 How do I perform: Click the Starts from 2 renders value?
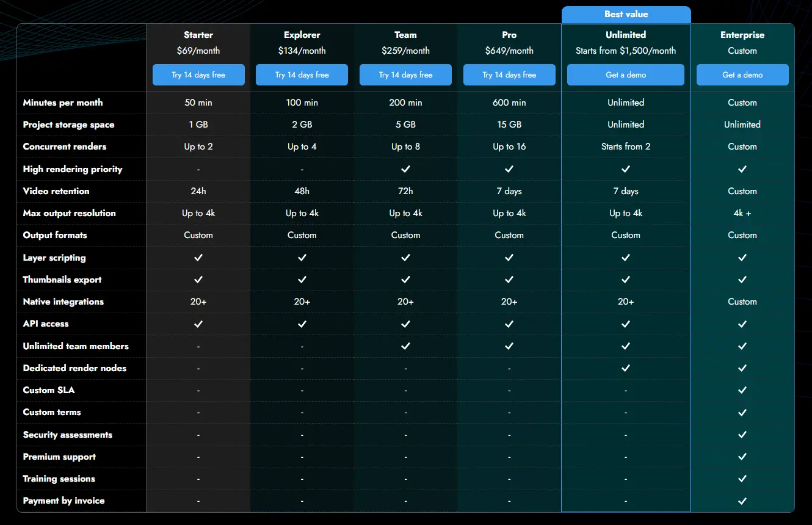click(626, 147)
